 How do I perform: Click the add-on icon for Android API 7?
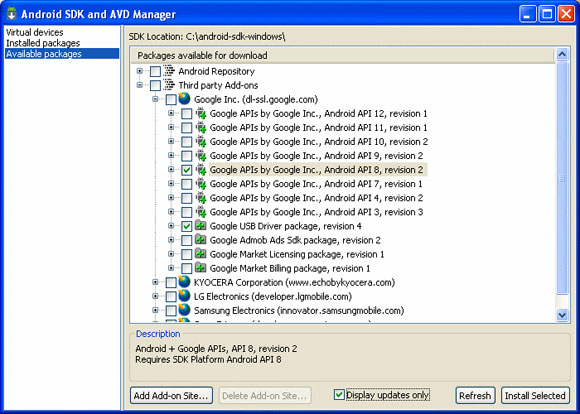coord(201,184)
